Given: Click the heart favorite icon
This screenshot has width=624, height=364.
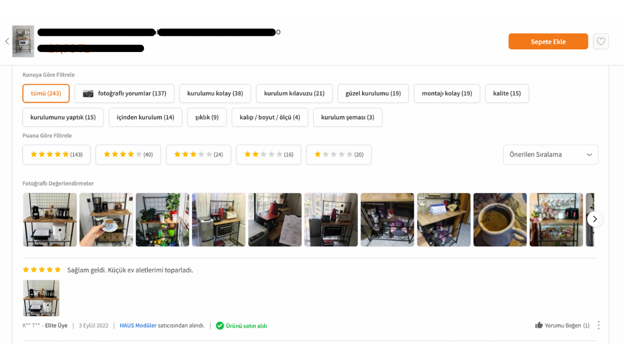Looking at the screenshot, I should (601, 42).
